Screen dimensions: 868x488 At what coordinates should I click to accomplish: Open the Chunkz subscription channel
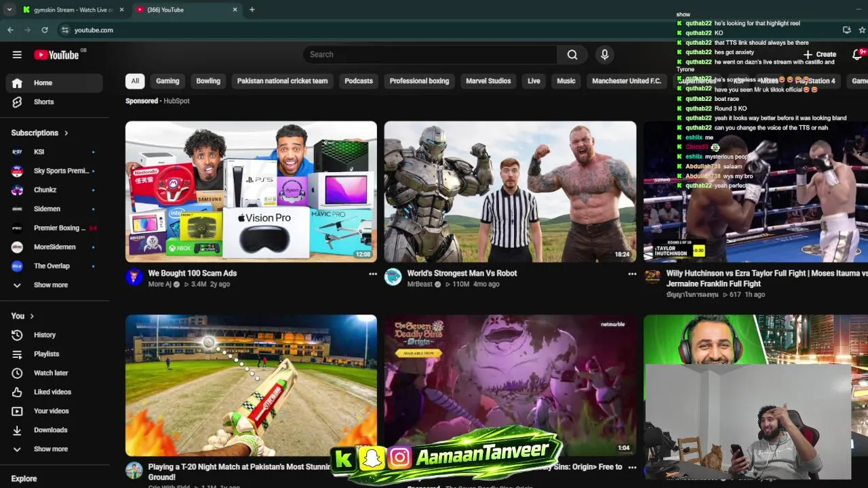pyautogui.click(x=54, y=190)
